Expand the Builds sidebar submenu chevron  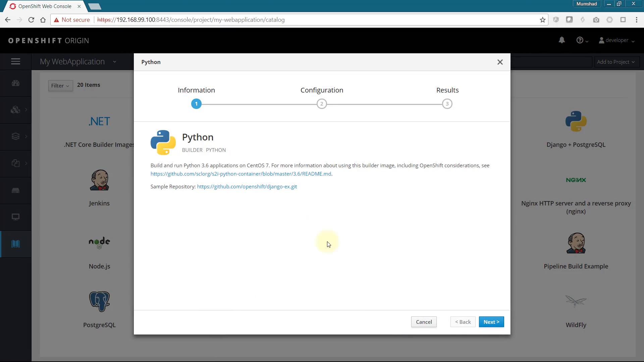coord(26,136)
